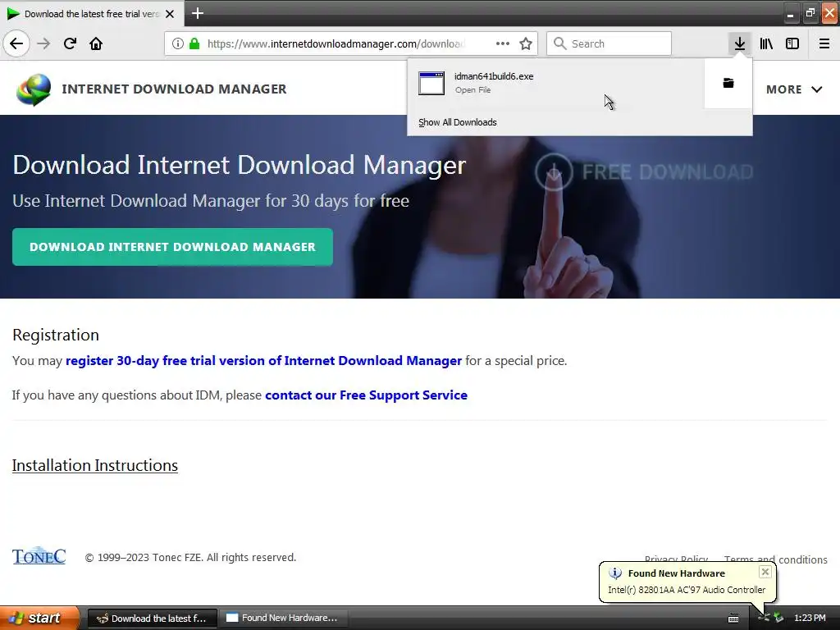This screenshot has height=630, width=840.
Task: Bookmark this page with the star
Action: [526, 43]
